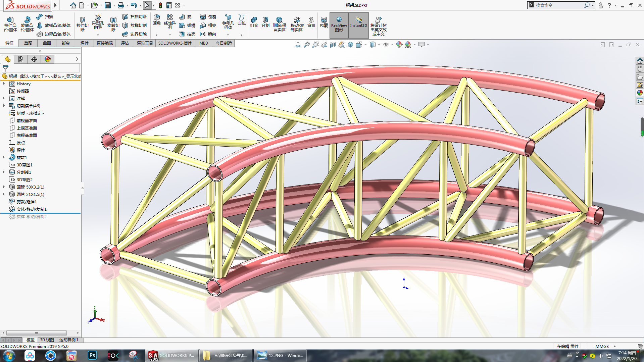Open the Apply Scene dropdown arrow
The width and height of the screenshot is (644, 362).
tap(414, 45)
